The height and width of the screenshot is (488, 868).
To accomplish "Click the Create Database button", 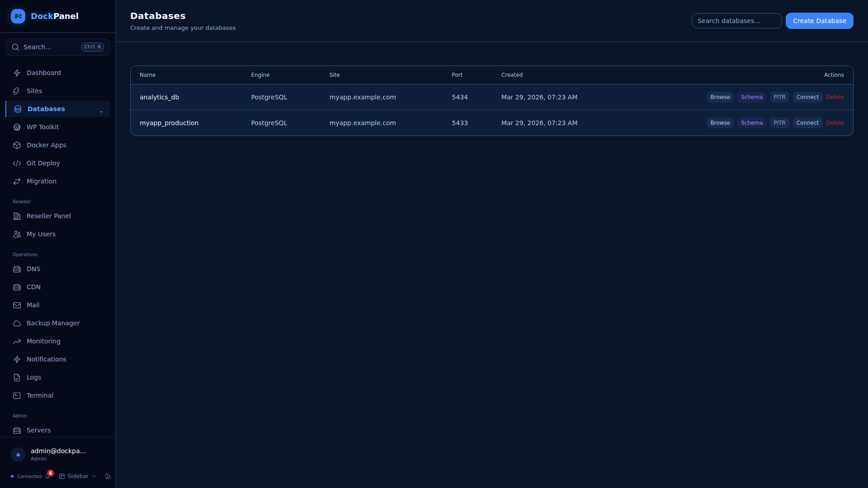I will [x=819, y=21].
